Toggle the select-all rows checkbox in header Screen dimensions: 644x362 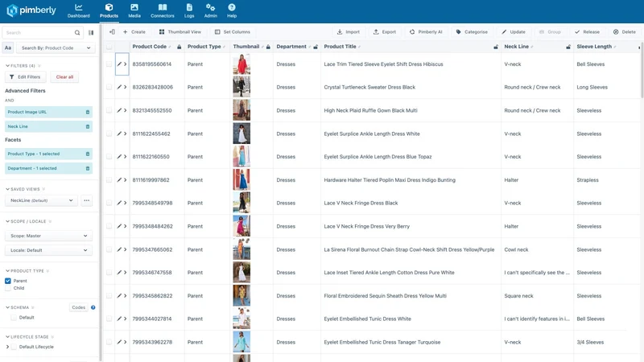(x=109, y=47)
